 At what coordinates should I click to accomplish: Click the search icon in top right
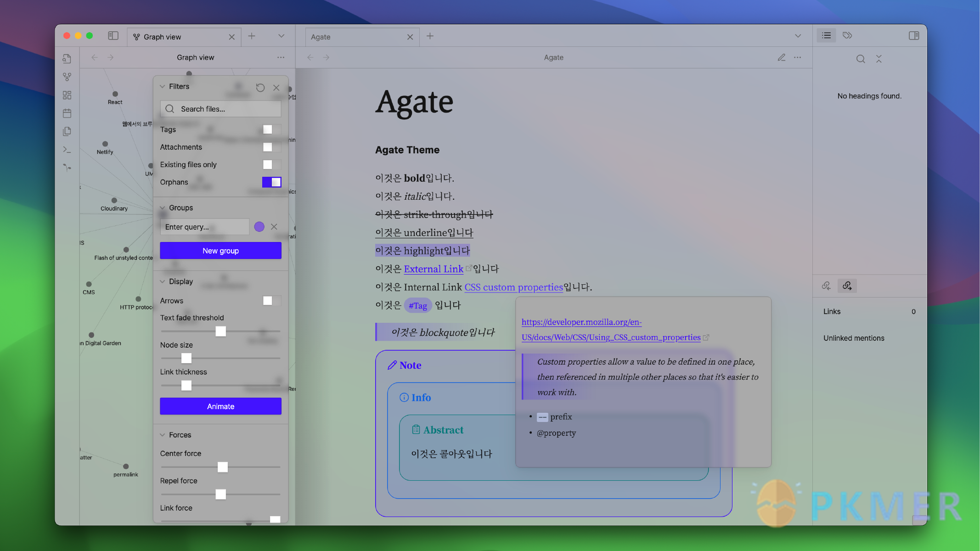click(860, 59)
